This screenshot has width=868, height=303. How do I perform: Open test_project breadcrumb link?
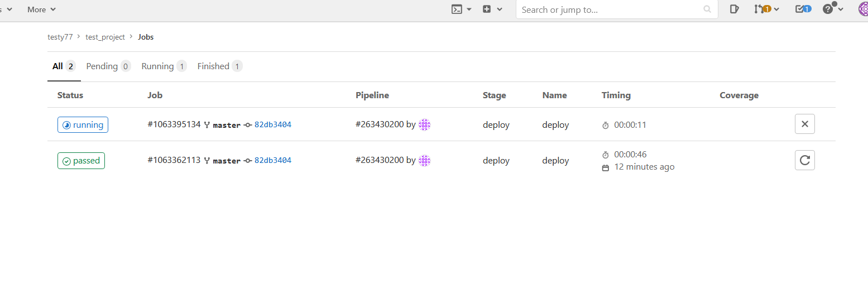click(x=105, y=37)
